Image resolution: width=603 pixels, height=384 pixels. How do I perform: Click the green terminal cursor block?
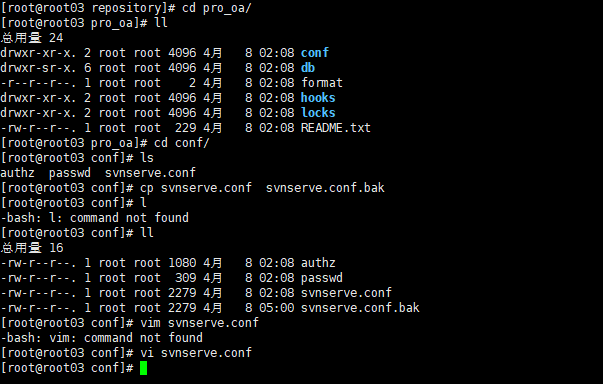(143, 368)
